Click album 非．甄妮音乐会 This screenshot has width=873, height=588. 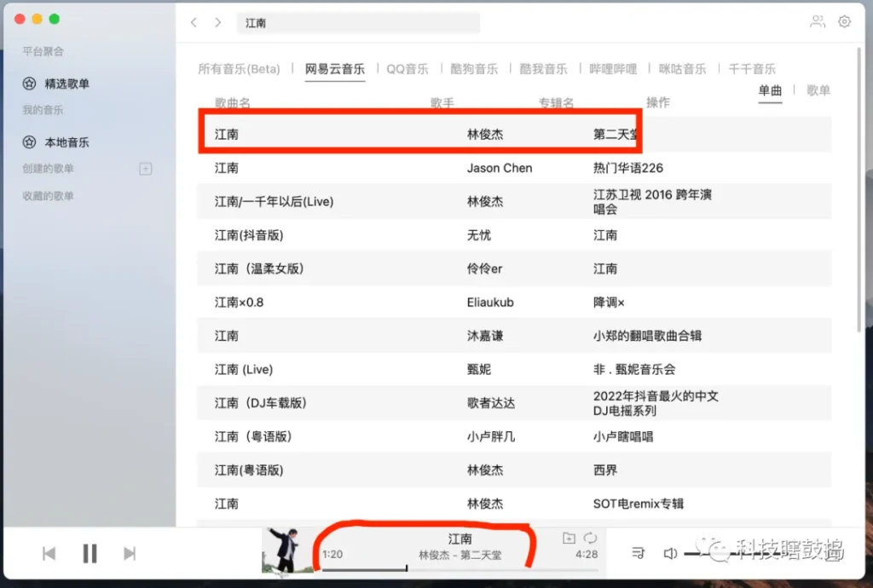coord(634,369)
